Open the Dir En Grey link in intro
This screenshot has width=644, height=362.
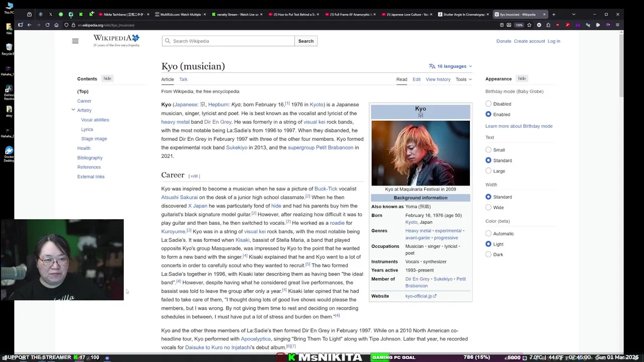pos(218,122)
